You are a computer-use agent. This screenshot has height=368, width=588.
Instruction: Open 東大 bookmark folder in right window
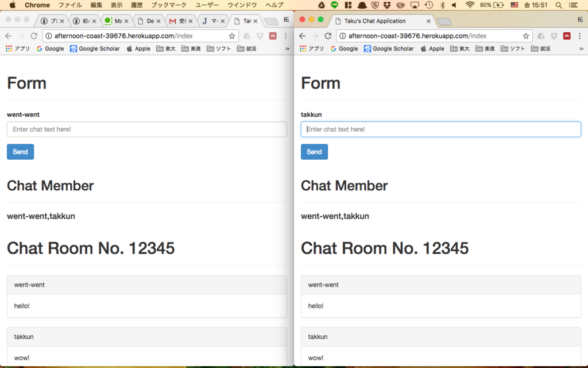click(x=460, y=48)
